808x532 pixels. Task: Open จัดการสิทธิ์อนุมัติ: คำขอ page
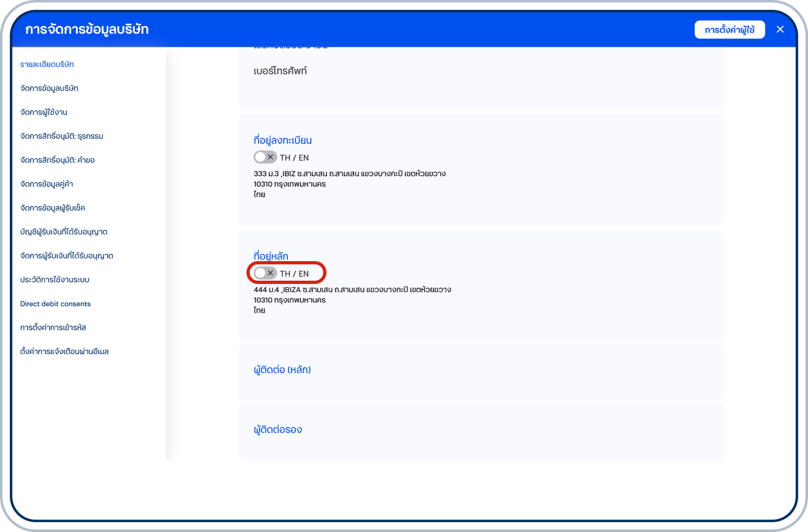coord(57,160)
